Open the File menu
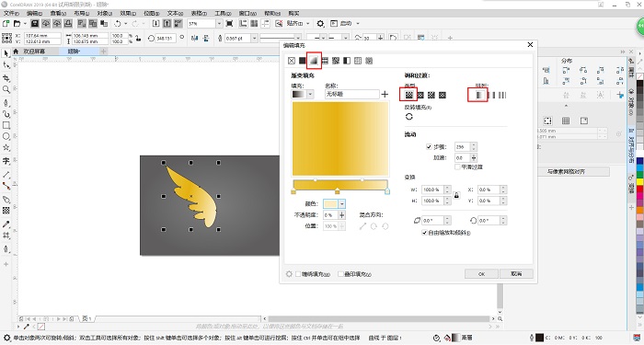The image size is (644, 345). tap(11, 13)
